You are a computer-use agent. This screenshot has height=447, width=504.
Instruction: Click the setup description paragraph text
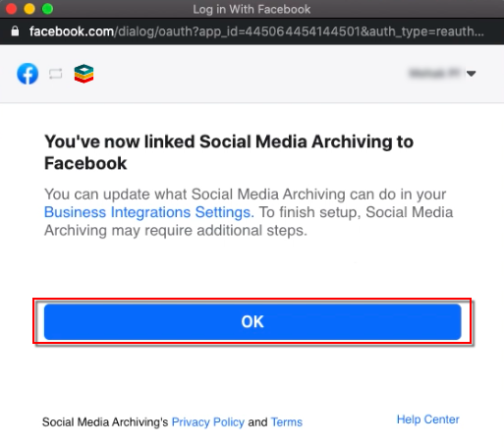coord(249,212)
